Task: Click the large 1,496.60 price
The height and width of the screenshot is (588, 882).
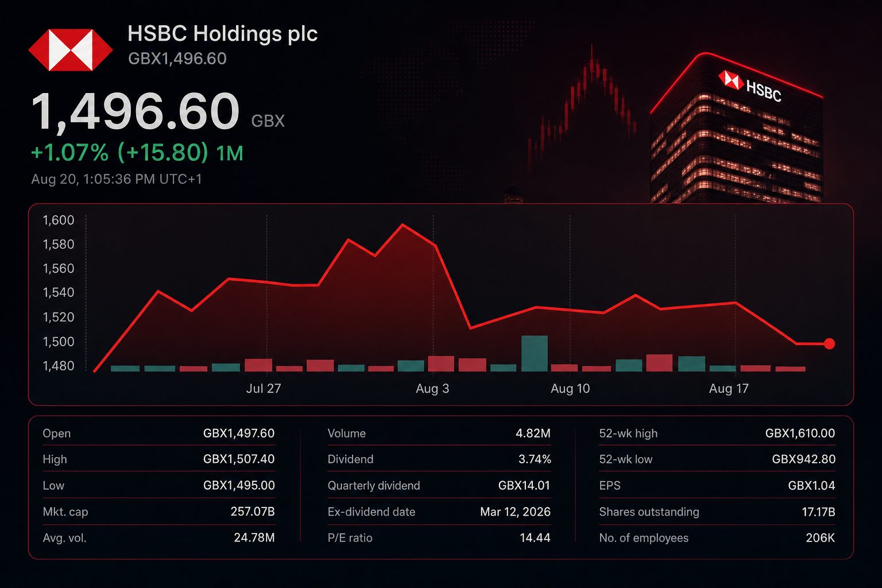Action: (x=136, y=111)
